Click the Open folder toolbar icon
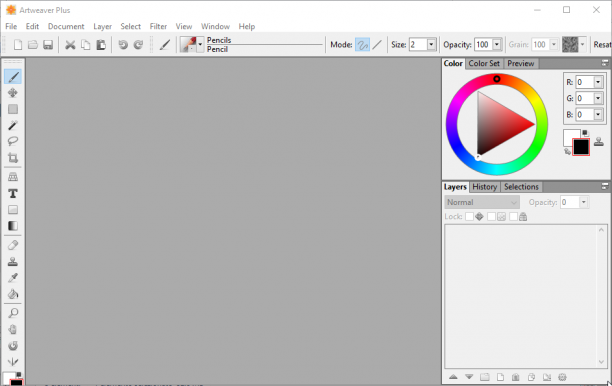The width and height of the screenshot is (612, 386). tap(33, 45)
